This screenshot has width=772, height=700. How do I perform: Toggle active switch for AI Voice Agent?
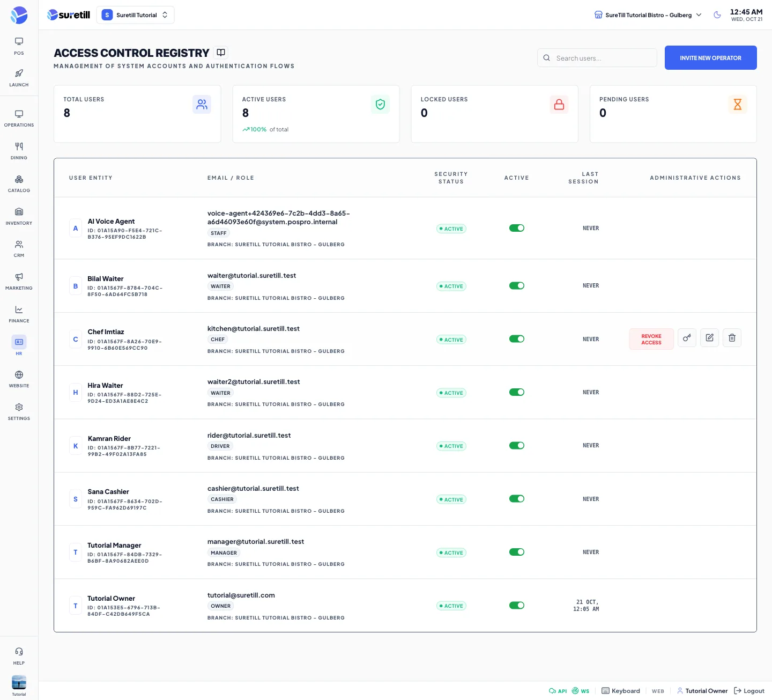[517, 228]
